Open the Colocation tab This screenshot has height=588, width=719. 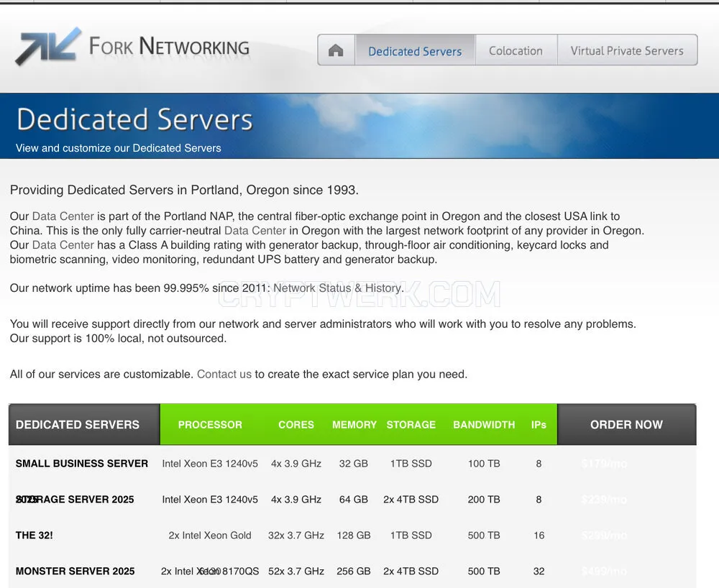(516, 50)
